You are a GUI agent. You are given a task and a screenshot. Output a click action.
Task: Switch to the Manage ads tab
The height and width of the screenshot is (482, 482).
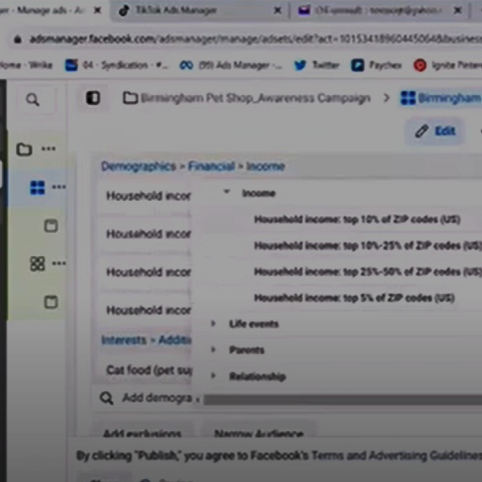click(52, 10)
